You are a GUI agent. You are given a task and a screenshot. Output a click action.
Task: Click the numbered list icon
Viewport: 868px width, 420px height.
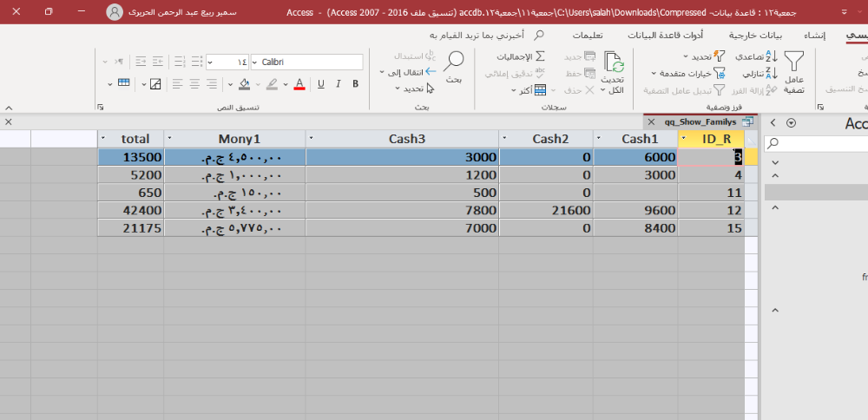coord(179,62)
